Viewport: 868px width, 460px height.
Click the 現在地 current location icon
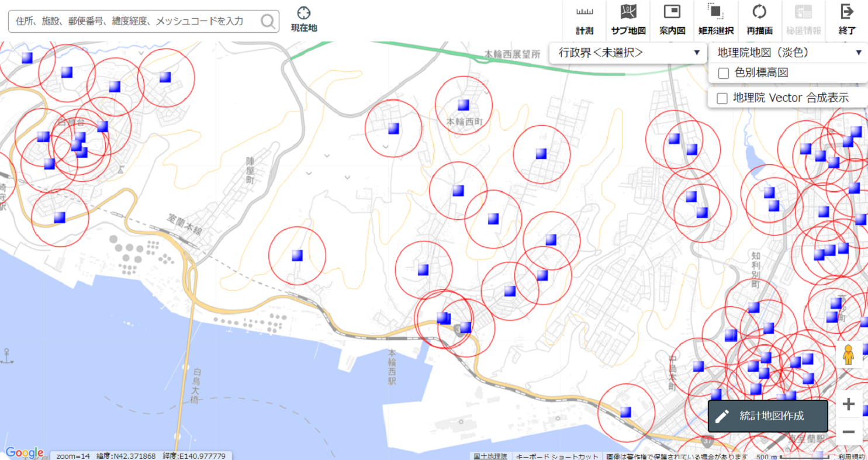point(304,13)
